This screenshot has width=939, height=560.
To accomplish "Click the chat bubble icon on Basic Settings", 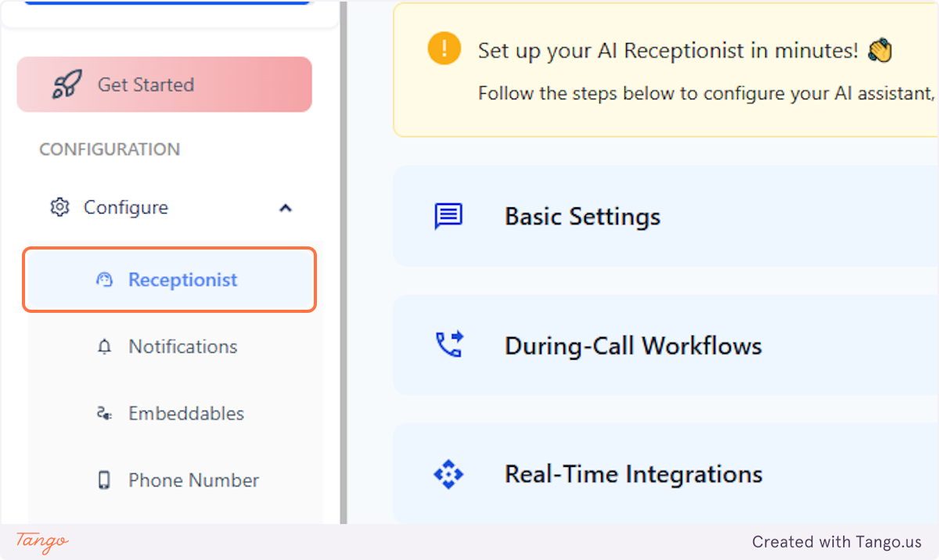I will pos(447,217).
